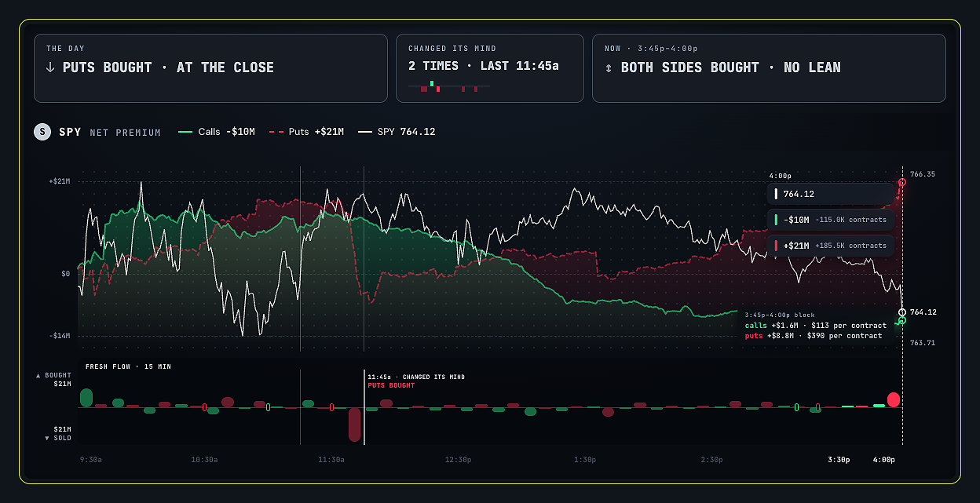
Task: Click the SOLD axis label in flow panel
Action: (57, 438)
